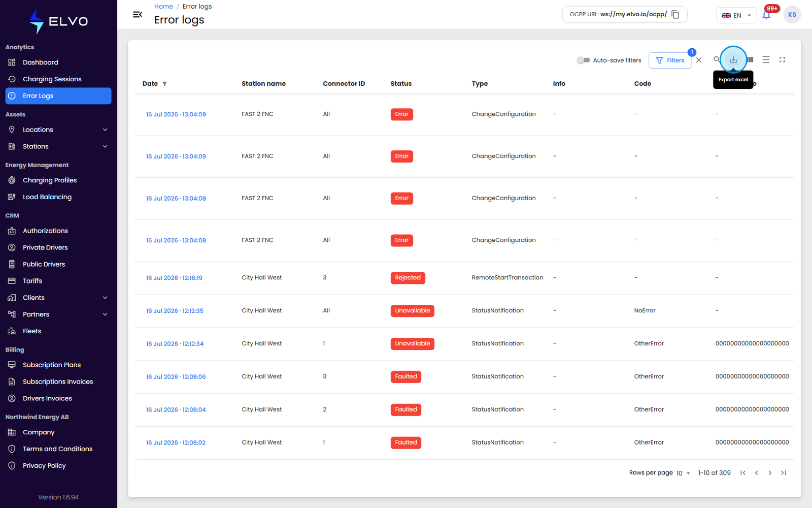Image resolution: width=812 pixels, height=508 pixels.
Task: Open Authorizations in CRM section
Action: click(58, 231)
